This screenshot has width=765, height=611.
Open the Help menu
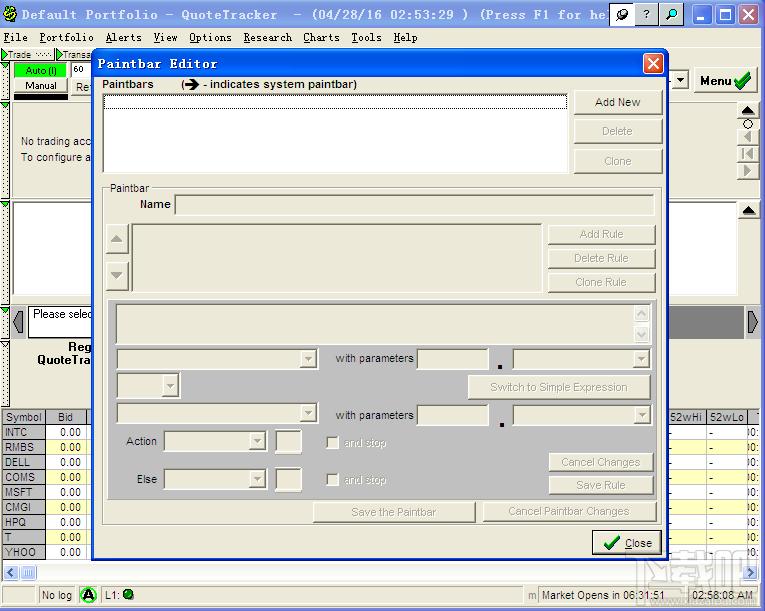[x=405, y=38]
